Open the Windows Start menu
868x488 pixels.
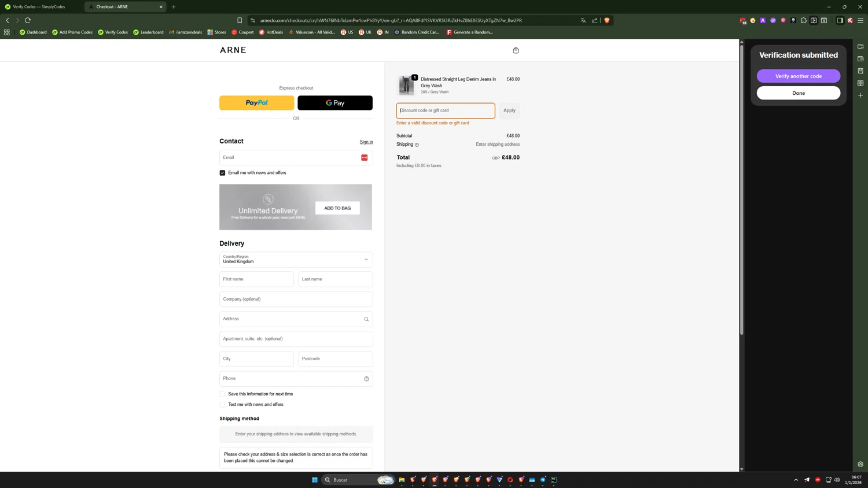tap(315, 480)
